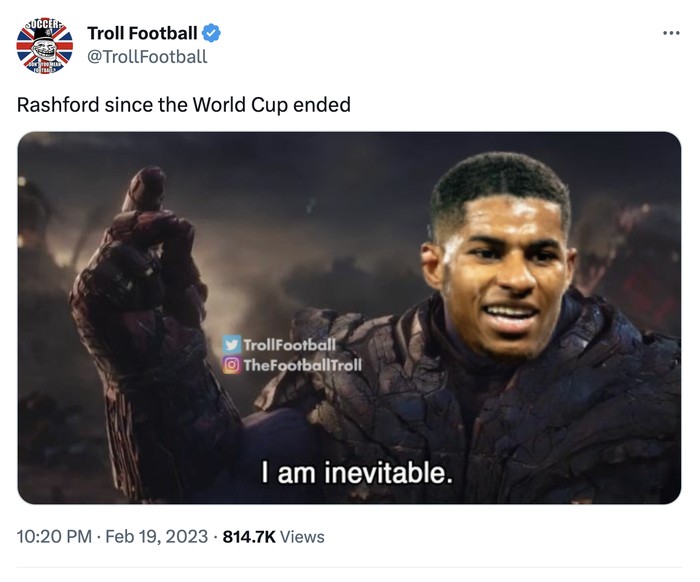Click the Twitter bird icon in the watermark
This screenshot has height=582, width=700.
232,346
